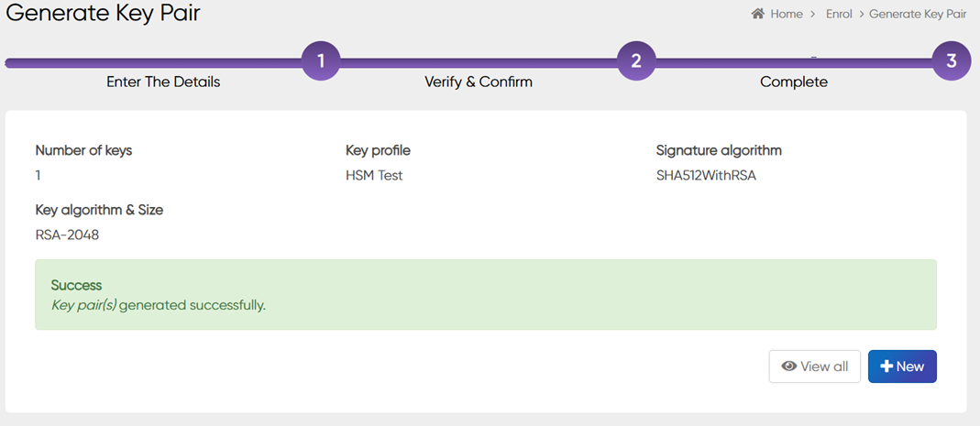Viewport: 980px width, 426px height.
Task: Click the purple progress bar line
Action: tap(477, 62)
